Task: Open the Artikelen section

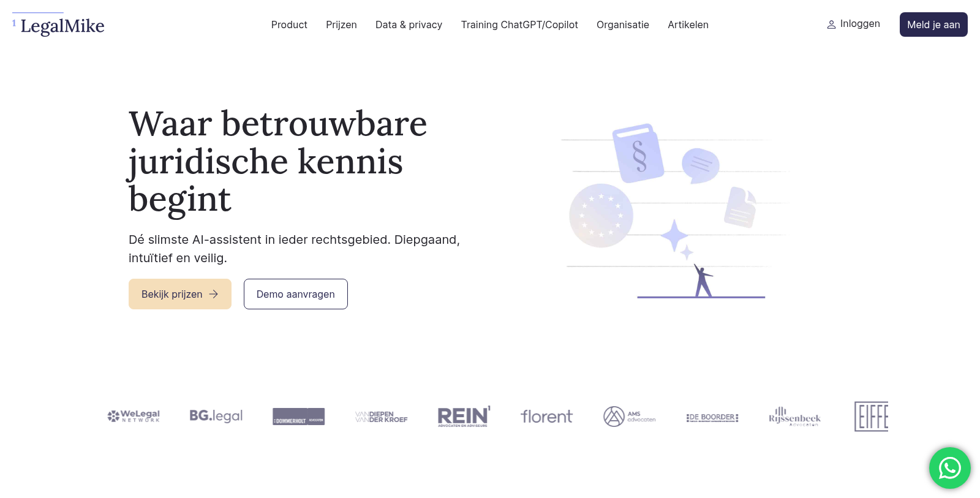Action: point(688,25)
